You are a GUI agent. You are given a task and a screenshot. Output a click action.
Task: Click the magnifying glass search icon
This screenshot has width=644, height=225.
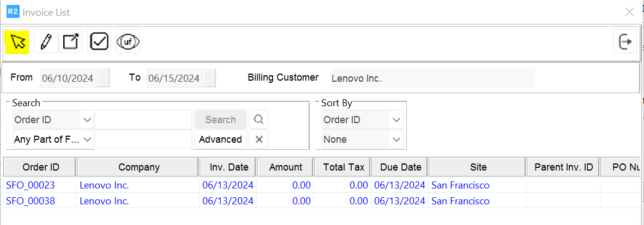(259, 120)
